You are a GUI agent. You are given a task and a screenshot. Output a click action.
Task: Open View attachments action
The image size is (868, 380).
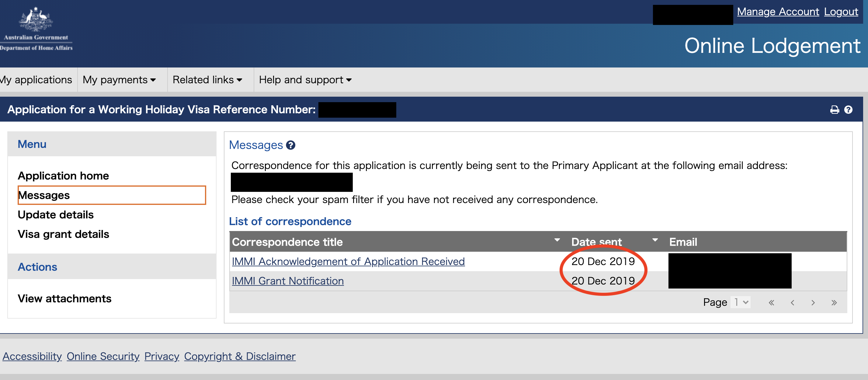click(64, 299)
